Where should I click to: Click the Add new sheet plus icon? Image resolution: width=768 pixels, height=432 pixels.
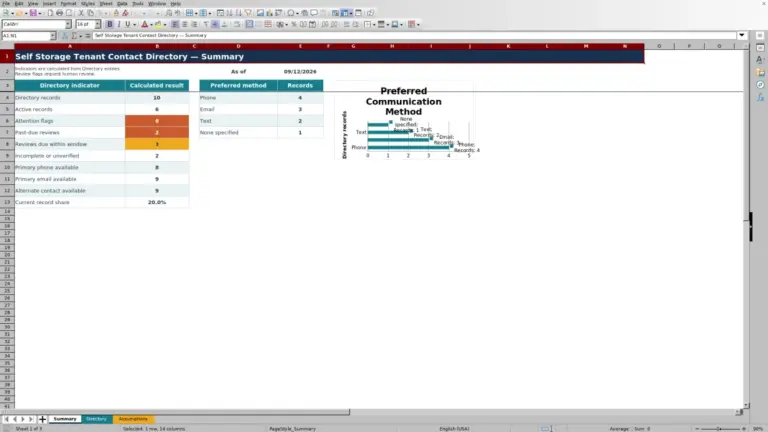tap(42, 419)
